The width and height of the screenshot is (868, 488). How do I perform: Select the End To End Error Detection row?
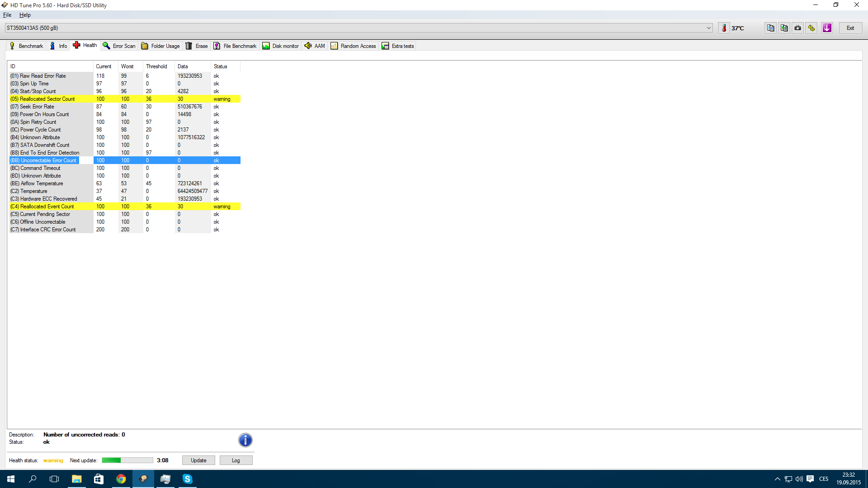click(124, 153)
